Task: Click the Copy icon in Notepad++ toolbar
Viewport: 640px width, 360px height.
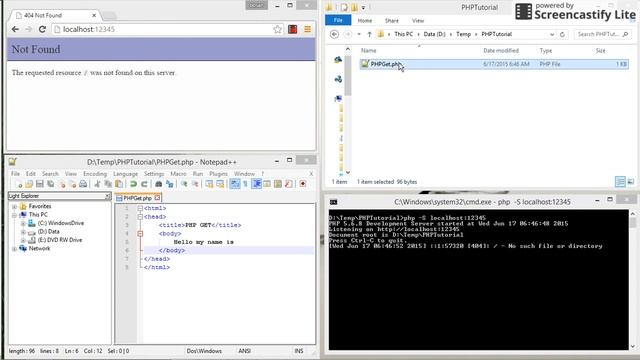Action: pos(108,184)
